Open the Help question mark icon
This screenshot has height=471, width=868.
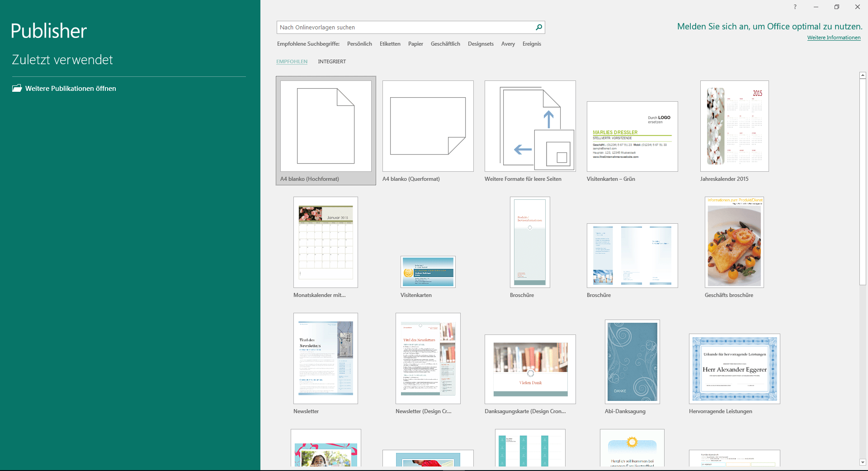[795, 7]
